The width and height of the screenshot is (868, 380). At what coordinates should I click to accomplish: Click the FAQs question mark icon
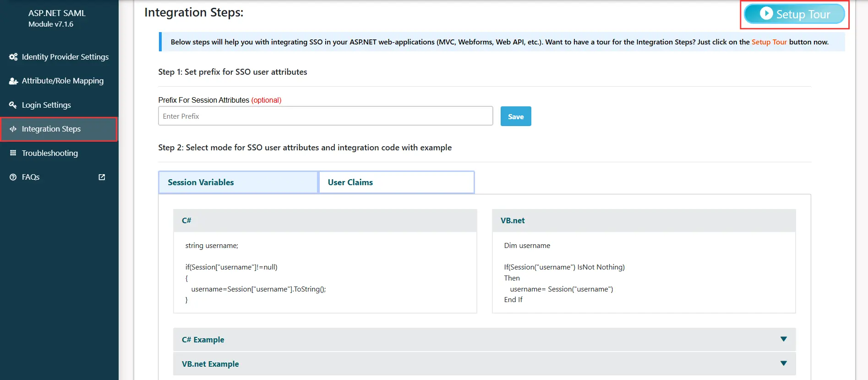[x=13, y=177]
